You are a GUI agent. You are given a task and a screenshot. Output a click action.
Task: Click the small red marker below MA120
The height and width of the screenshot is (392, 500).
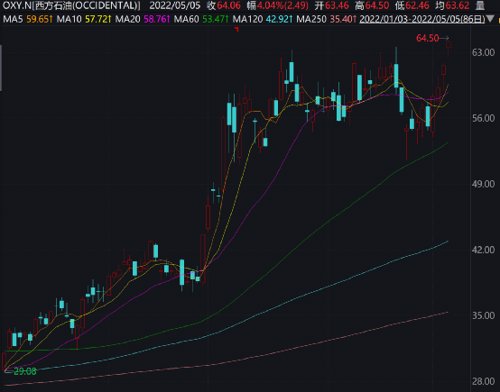pyautogui.click(x=237, y=30)
